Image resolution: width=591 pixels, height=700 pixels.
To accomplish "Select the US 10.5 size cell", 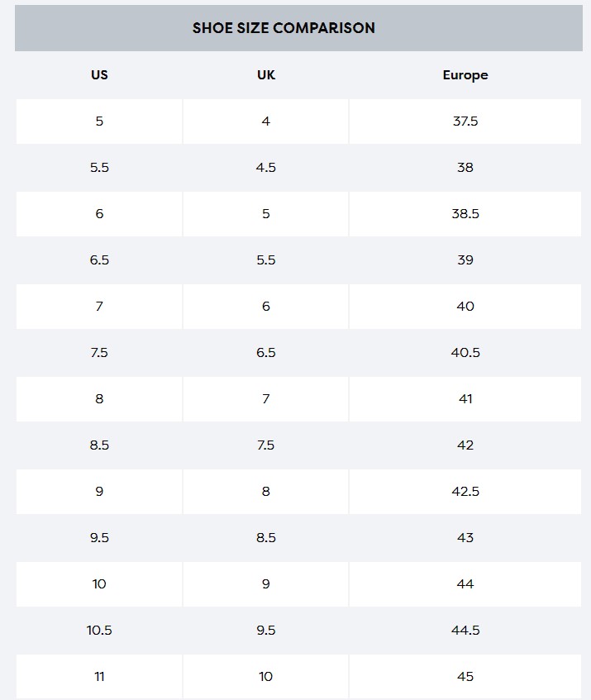I will [x=99, y=631].
